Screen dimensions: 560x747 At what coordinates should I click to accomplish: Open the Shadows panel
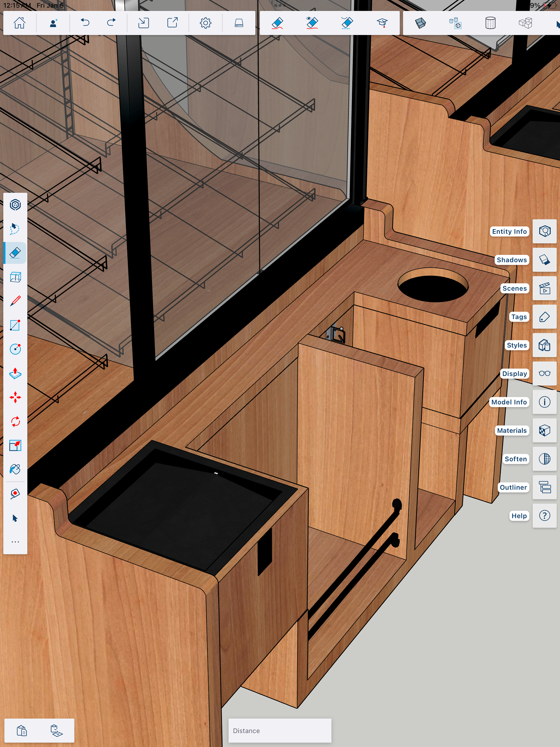pos(545,260)
